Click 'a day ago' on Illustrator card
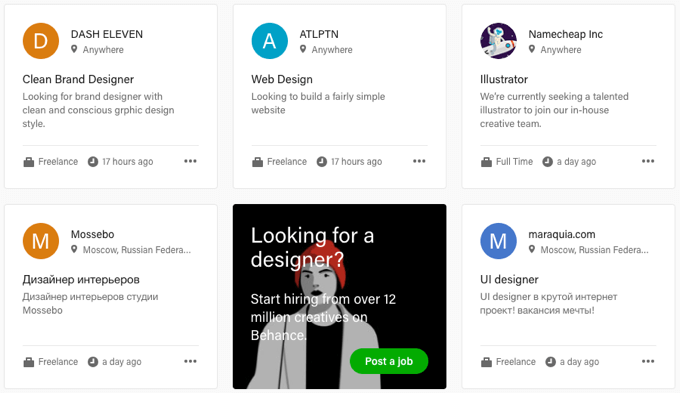This screenshot has height=393, width=680. pos(576,162)
